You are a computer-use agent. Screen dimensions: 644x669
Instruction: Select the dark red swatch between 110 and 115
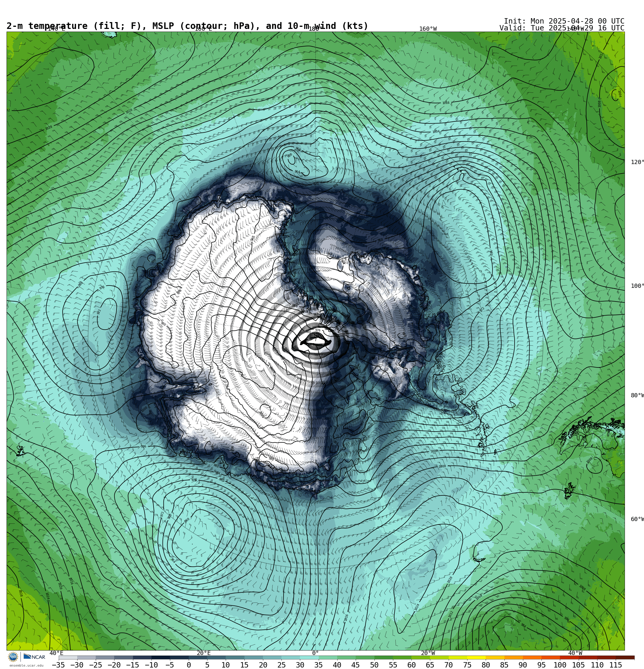(x=606, y=657)
